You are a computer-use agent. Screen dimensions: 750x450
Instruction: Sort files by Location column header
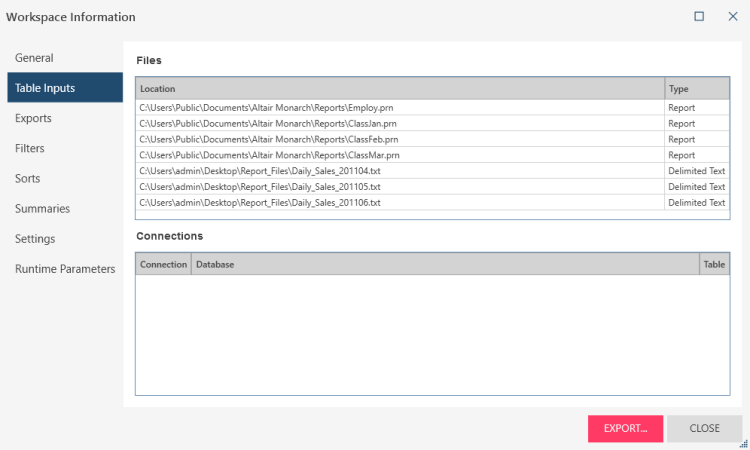point(400,89)
